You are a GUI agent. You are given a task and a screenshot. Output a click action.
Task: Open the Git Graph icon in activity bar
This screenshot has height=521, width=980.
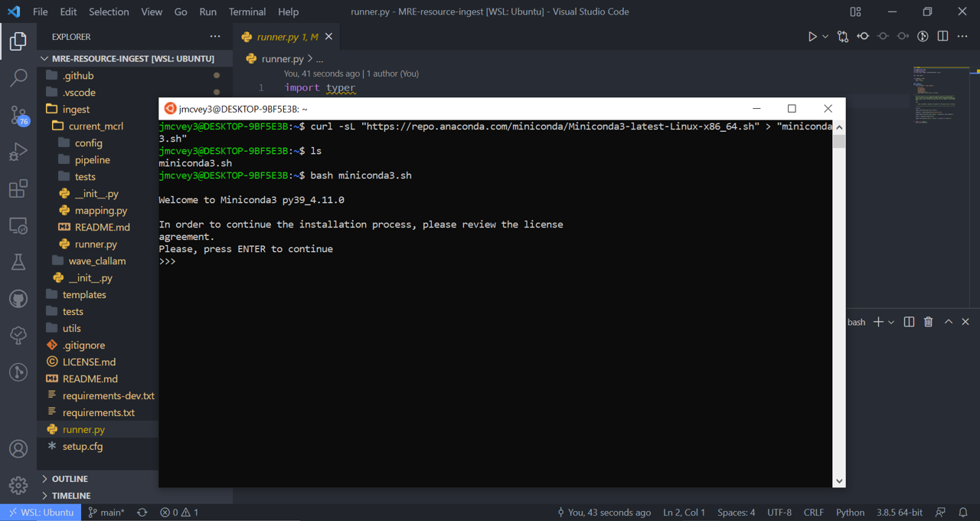pyautogui.click(x=18, y=372)
